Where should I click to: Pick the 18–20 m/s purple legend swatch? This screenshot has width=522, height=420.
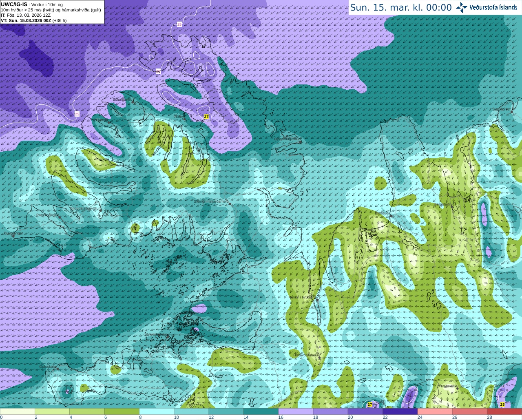tap(331, 411)
